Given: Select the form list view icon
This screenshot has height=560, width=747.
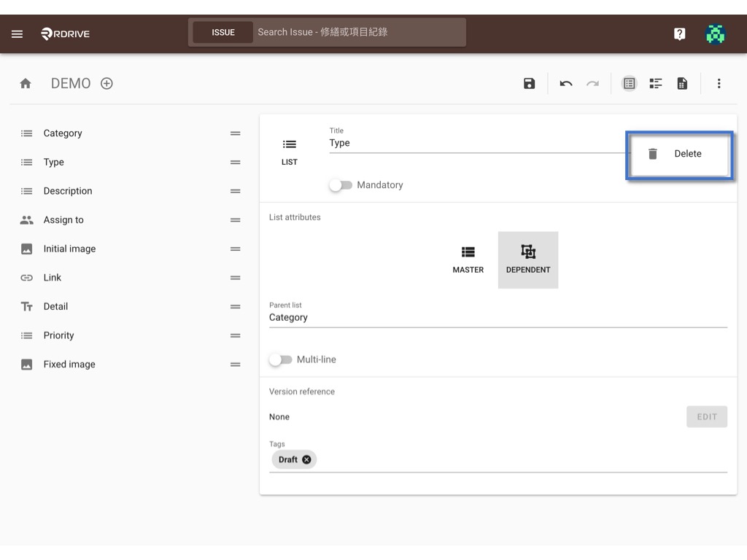Looking at the screenshot, I should [x=630, y=84].
